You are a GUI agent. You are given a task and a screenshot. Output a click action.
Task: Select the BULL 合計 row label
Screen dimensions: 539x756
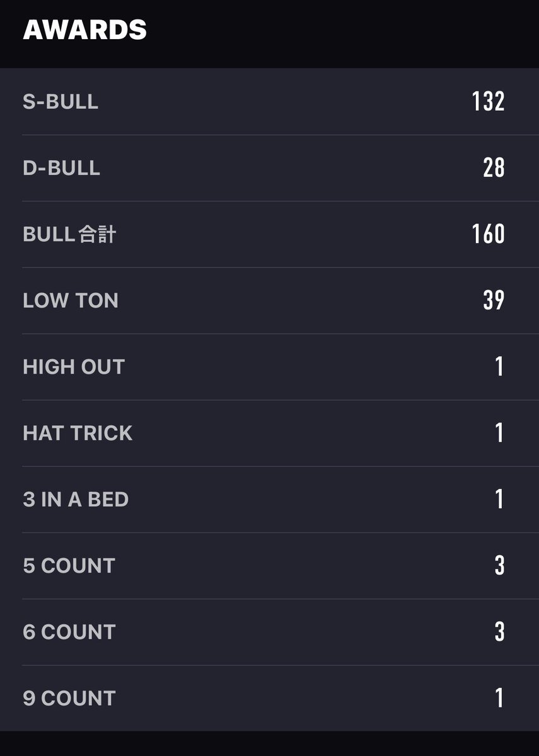point(69,234)
